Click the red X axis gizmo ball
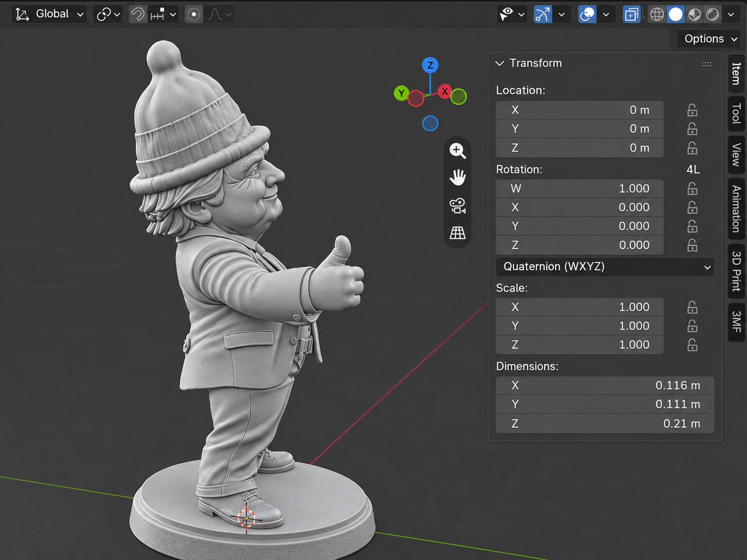The image size is (747, 560). point(445,91)
